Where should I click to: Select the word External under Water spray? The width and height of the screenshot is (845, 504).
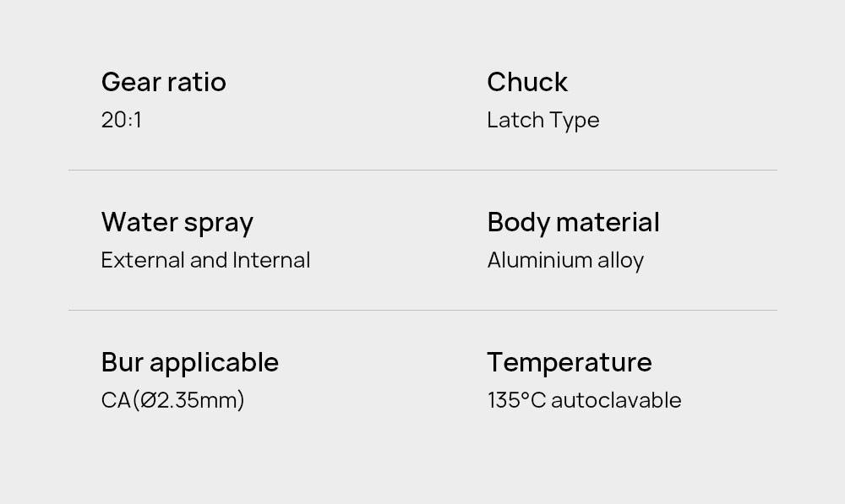click(142, 260)
